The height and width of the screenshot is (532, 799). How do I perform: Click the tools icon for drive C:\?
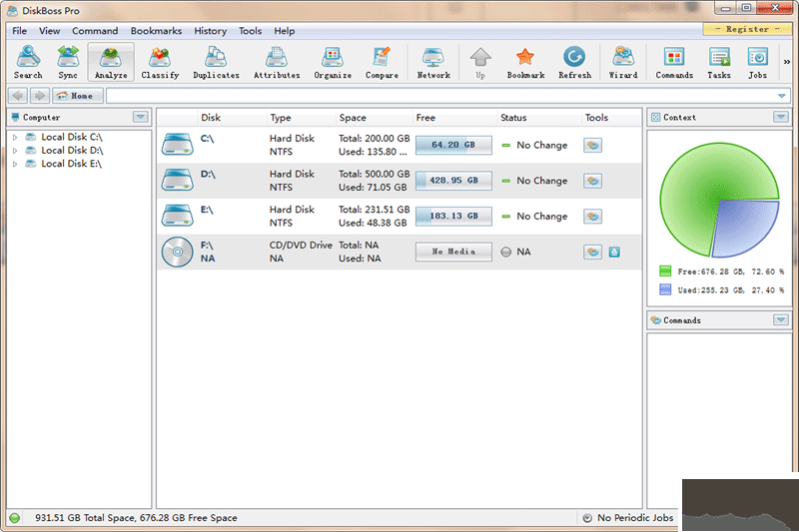(593, 145)
